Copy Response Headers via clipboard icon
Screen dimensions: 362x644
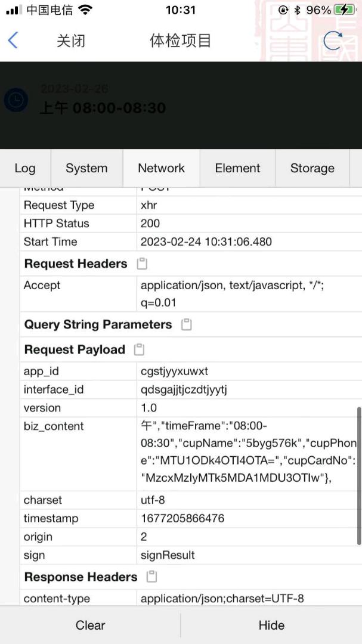click(152, 577)
